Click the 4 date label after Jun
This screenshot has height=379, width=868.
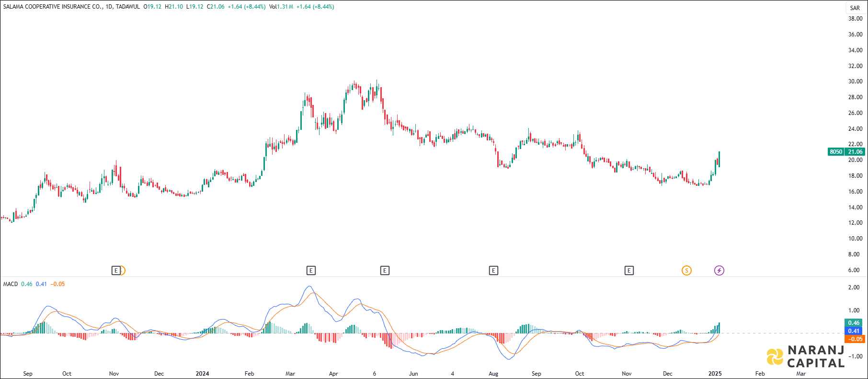pyautogui.click(x=452, y=374)
